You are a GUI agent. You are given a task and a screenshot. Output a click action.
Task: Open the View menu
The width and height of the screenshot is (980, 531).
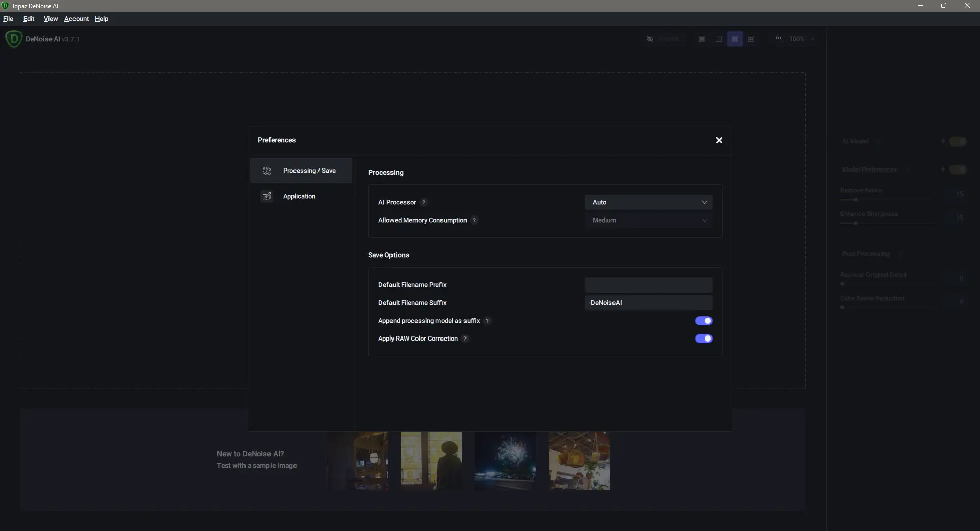tap(51, 19)
